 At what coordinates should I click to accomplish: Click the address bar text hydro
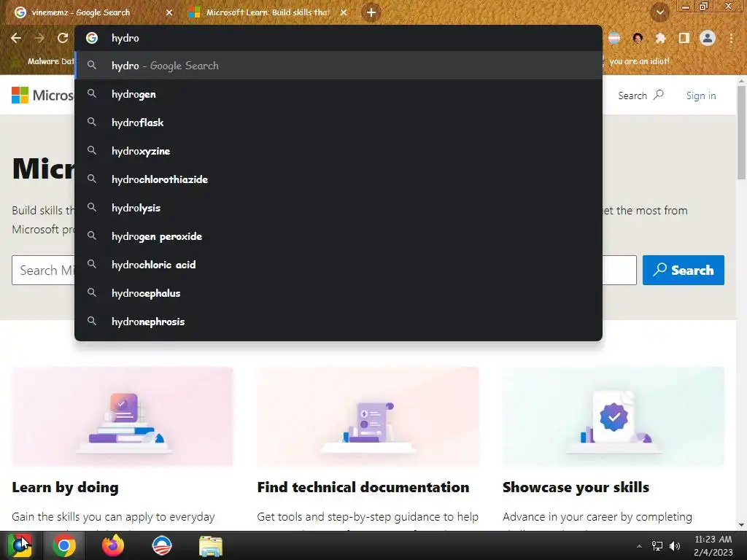tap(125, 38)
